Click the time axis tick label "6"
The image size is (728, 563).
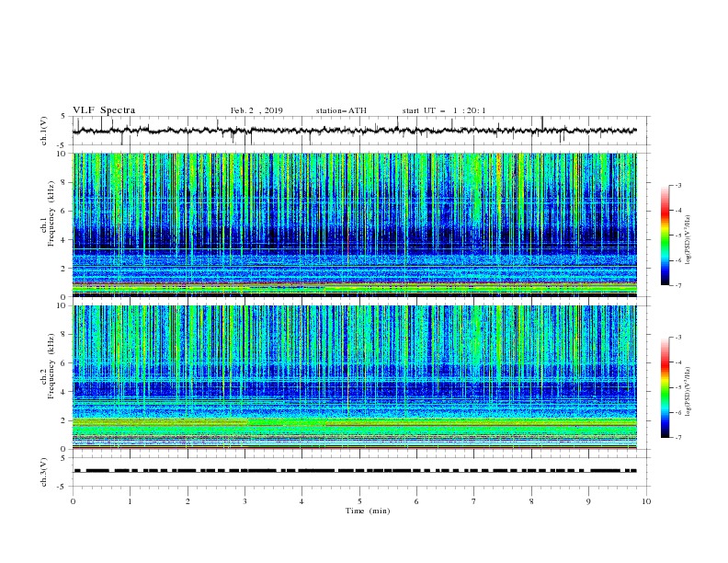(x=416, y=501)
